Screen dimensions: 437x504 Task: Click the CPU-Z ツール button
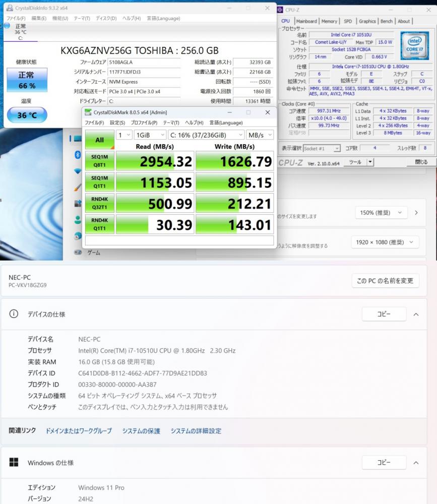[355, 162]
